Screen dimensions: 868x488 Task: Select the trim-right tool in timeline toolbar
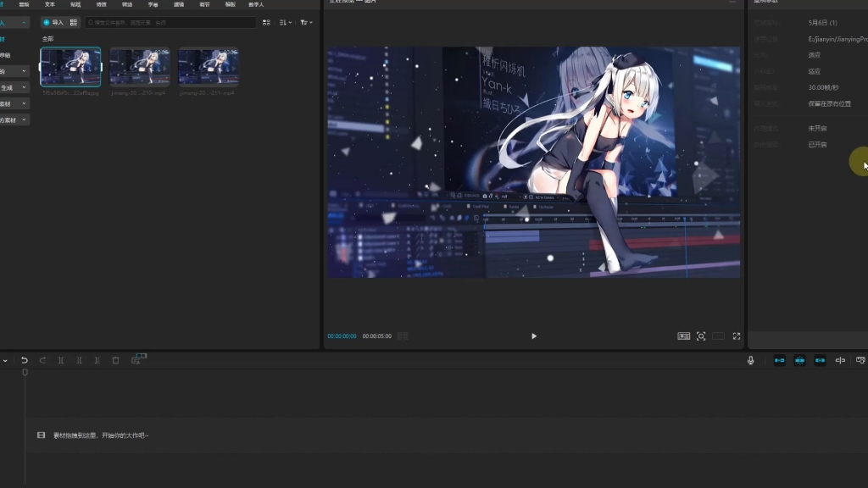coord(97,360)
